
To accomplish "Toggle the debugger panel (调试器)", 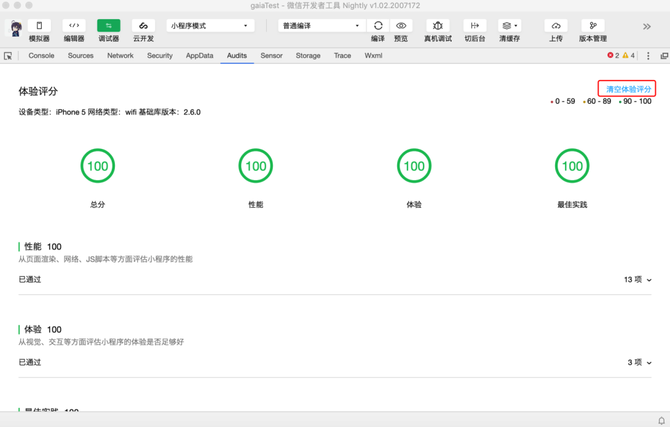I will click(108, 26).
